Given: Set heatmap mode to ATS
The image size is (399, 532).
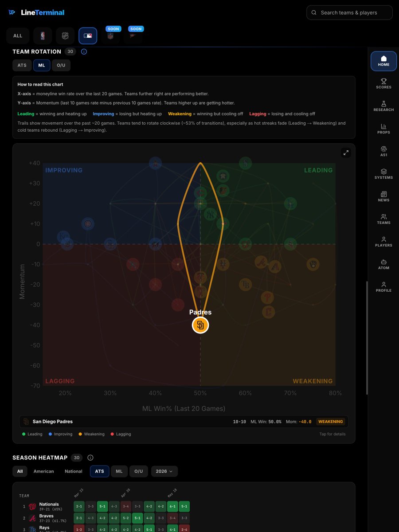Looking at the screenshot, I should click(x=99, y=471).
